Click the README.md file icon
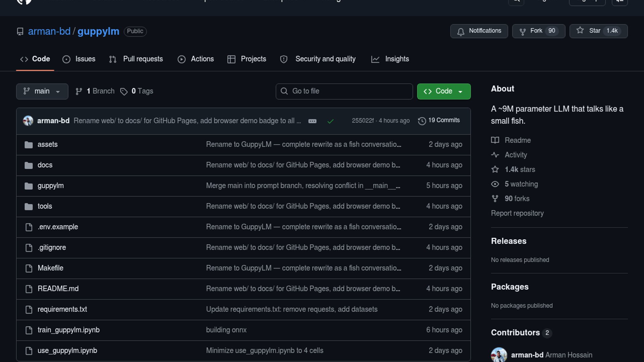 pos(29,289)
